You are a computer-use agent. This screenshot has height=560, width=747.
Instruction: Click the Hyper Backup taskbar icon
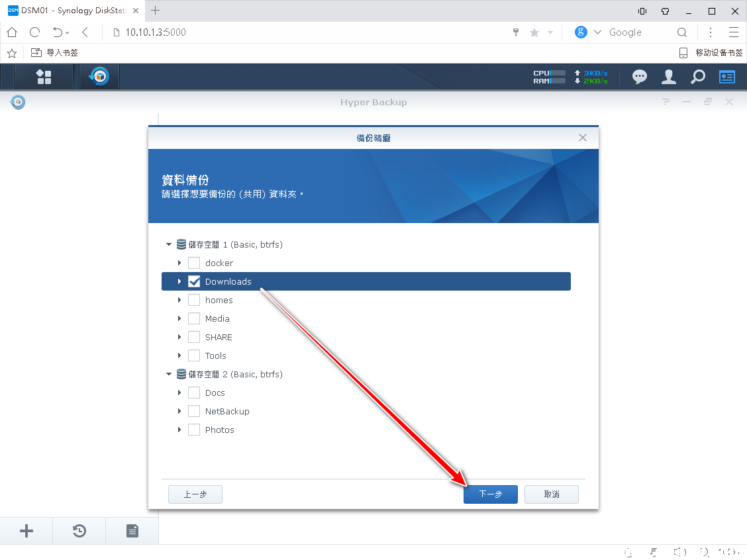point(99,77)
